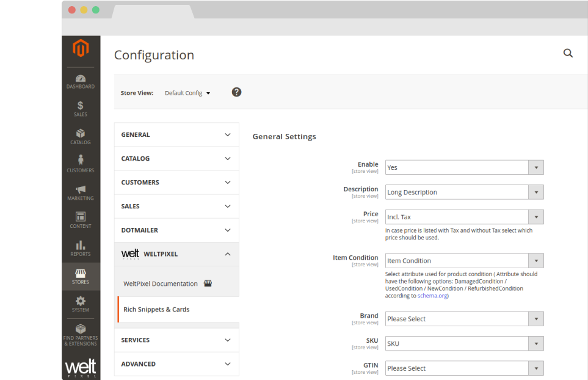Select Rich Snippets & Cards tab
588x380 pixels.
click(156, 310)
